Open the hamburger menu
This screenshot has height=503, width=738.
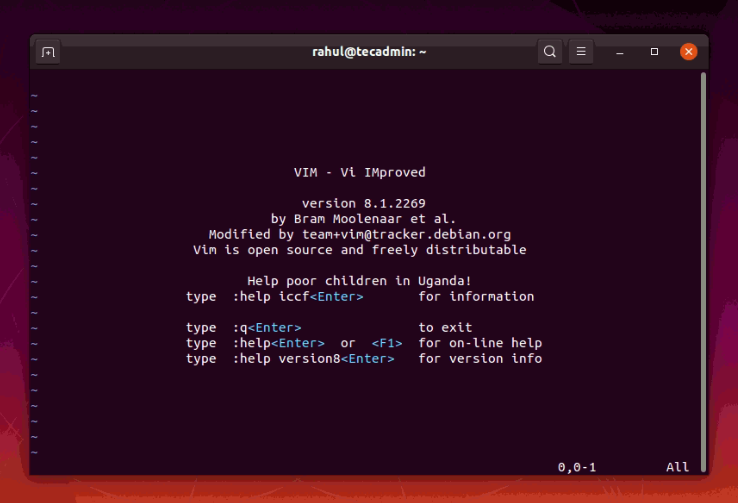pos(581,51)
